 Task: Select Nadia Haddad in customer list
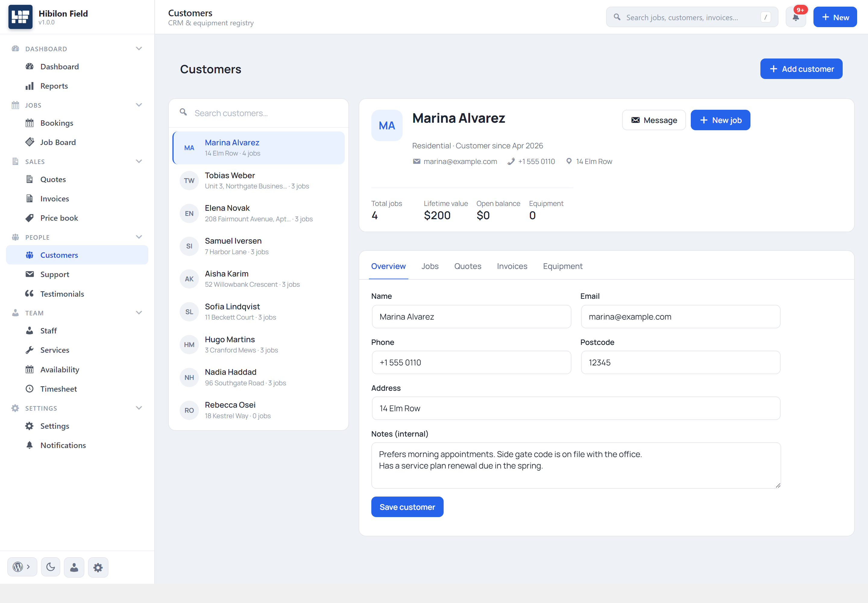258,377
